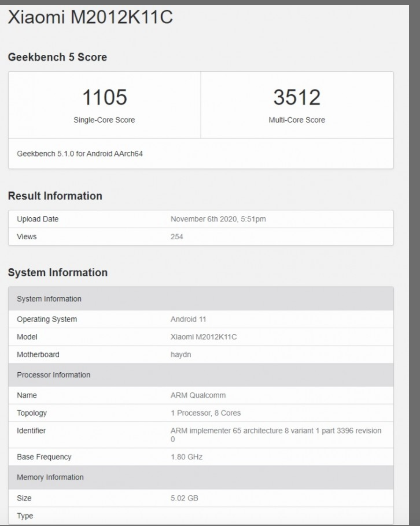Viewport: 420px width, 526px height.
Task: Click the Model row label
Action: click(27, 337)
